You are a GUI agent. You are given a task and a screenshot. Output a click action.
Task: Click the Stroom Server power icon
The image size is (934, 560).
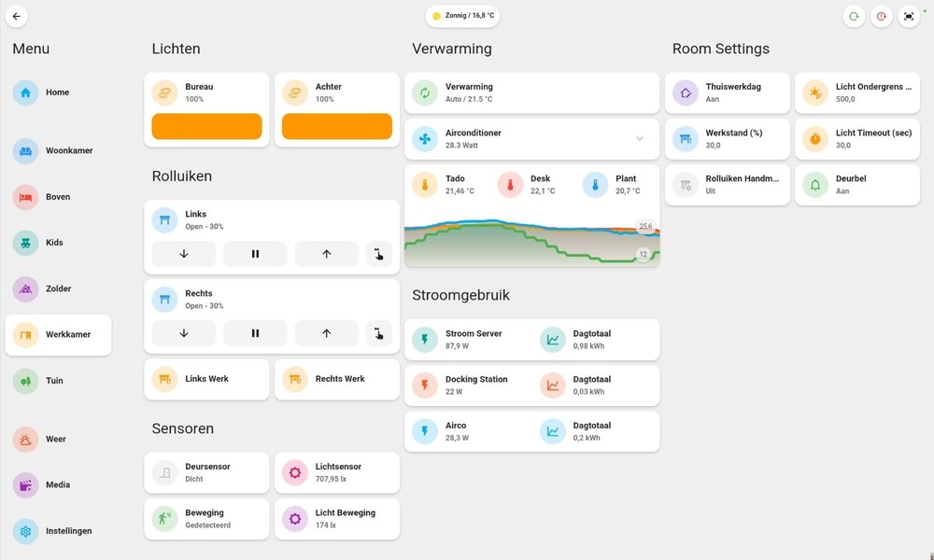tap(423, 339)
